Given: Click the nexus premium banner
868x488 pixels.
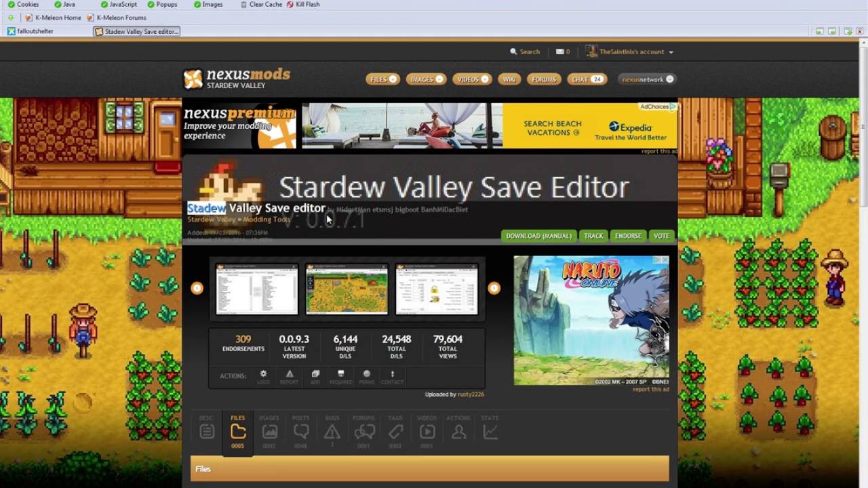Looking at the screenshot, I should point(239,125).
